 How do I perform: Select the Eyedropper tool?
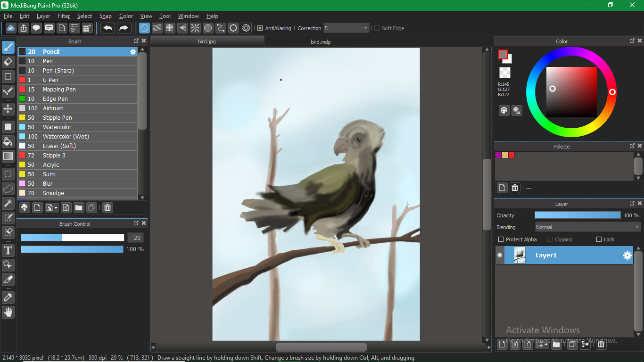tap(8, 297)
